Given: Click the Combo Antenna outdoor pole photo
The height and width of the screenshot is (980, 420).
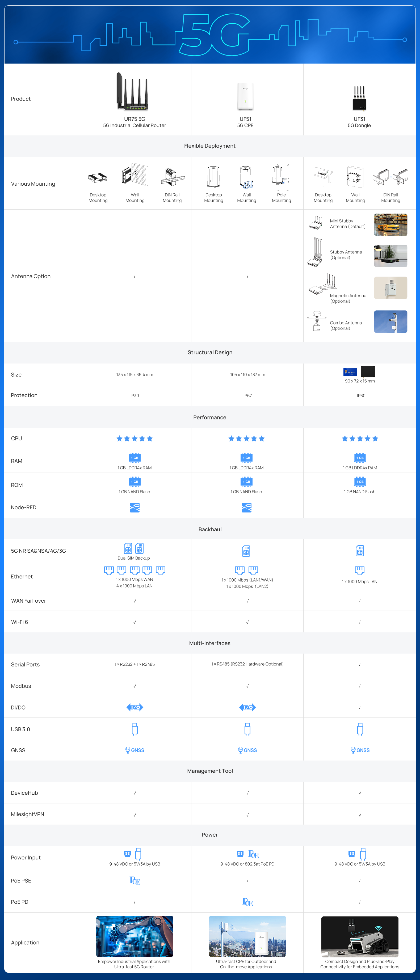Looking at the screenshot, I should point(390,322).
